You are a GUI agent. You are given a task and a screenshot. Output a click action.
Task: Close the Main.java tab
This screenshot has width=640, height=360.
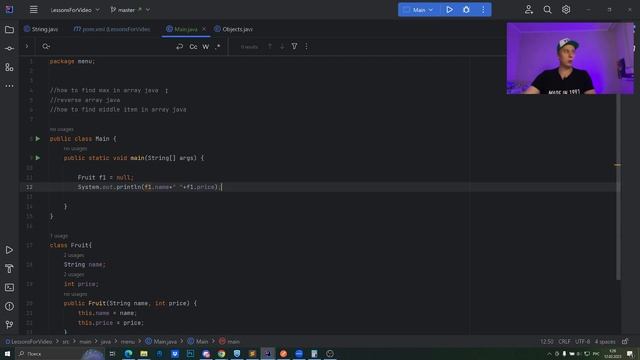(x=204, y=29)
